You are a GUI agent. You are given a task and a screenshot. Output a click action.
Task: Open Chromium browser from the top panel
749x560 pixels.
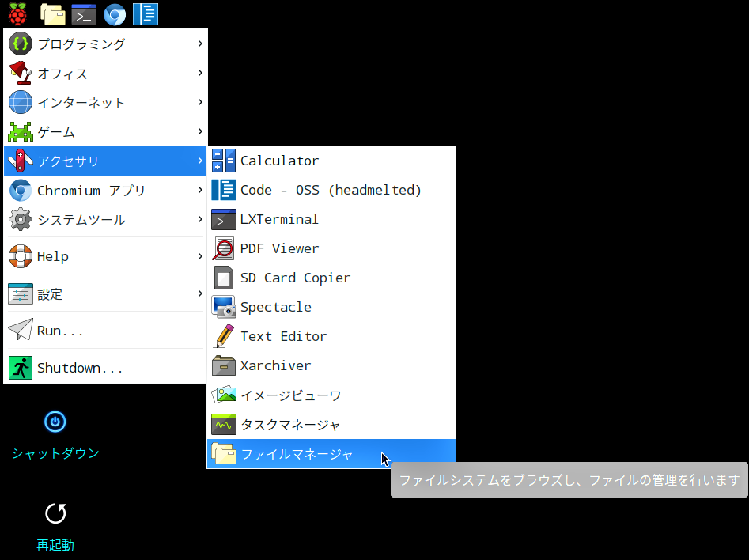[x=115, y=14]
